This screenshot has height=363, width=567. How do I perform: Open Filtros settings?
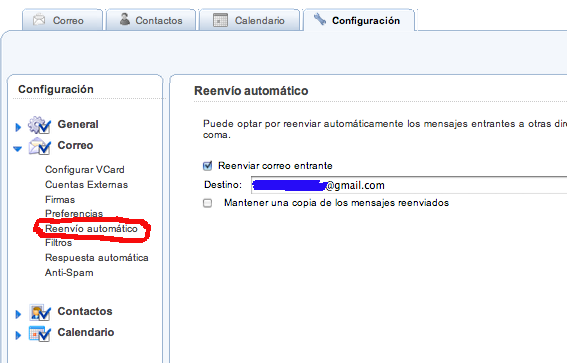(59, 243)
